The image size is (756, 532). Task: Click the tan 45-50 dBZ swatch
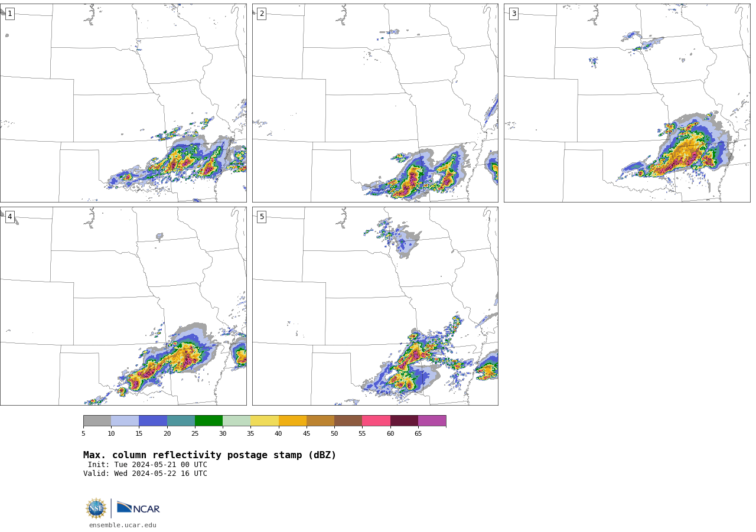click(x=320, y=421)
